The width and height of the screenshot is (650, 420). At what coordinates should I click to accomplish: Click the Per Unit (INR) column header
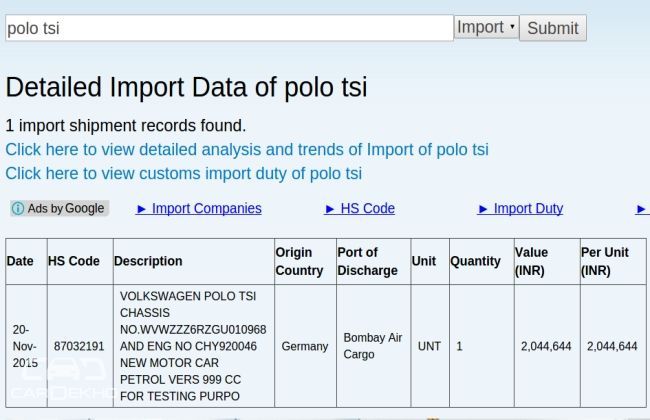[x=613, y=262]
